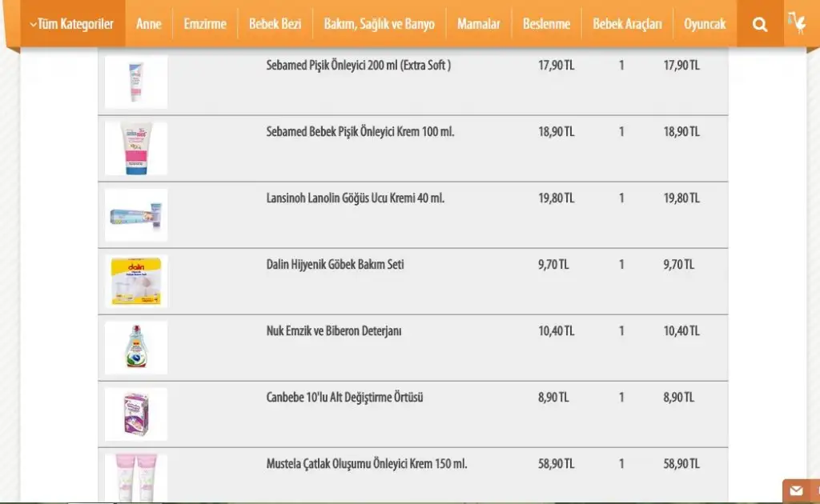Expand the Tüm Kategoriler dropdown
The height and width of the screenshot is (504, 820).
point(71,24)
